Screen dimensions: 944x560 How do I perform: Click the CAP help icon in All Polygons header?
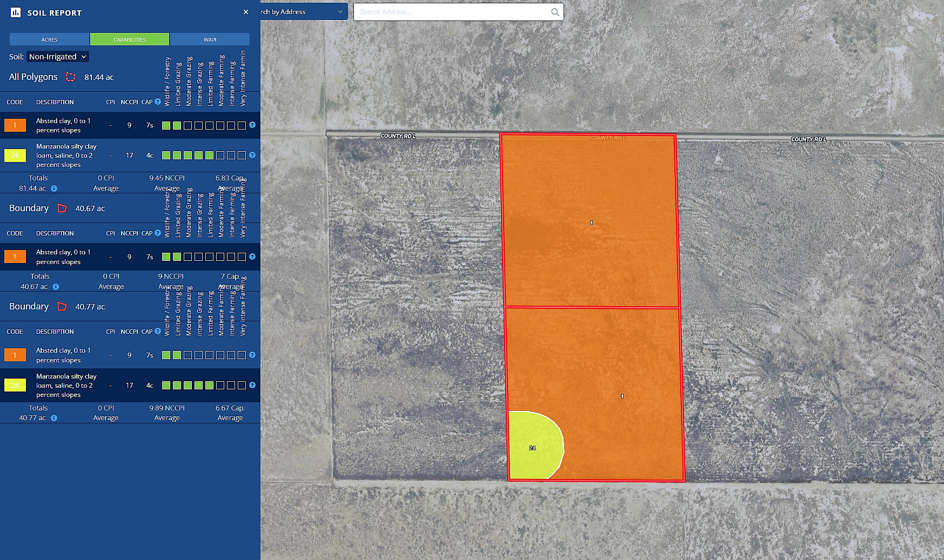pos(158,102)
